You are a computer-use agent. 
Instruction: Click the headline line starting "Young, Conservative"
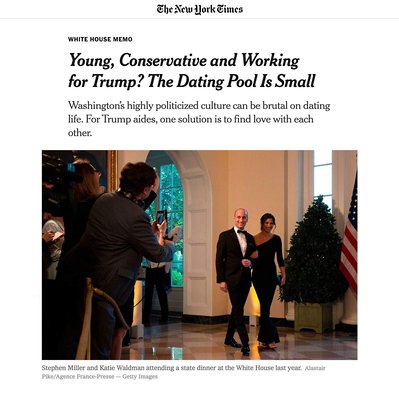184,61
